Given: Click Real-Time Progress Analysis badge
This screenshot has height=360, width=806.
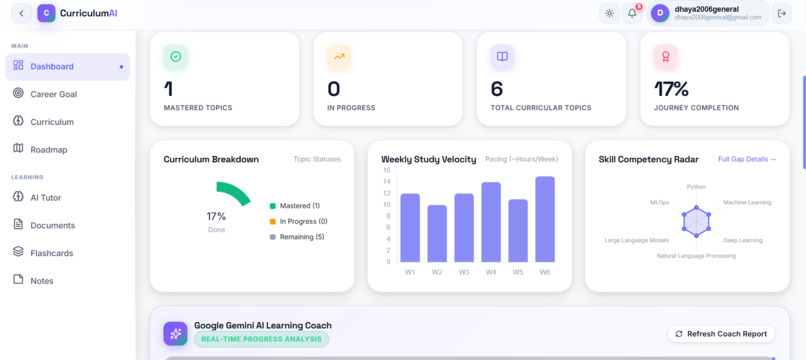Looking at the screenshot, I should click(262, 339).
